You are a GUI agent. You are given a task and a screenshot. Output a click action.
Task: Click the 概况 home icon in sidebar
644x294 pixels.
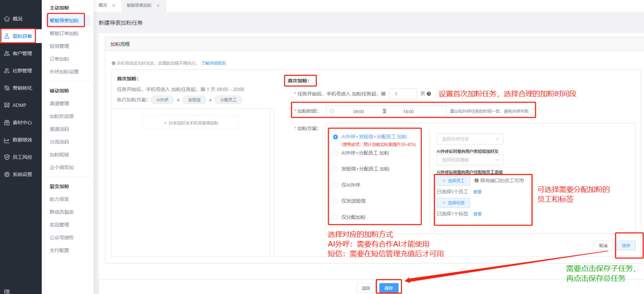click(x=7, y=19)
